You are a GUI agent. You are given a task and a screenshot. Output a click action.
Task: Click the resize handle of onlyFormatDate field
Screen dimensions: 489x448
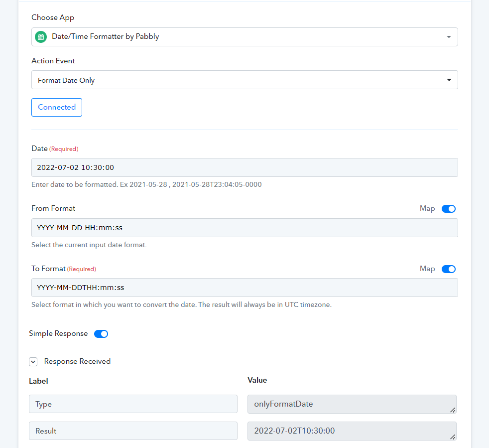pyautogui.click(x=453, y=410)
